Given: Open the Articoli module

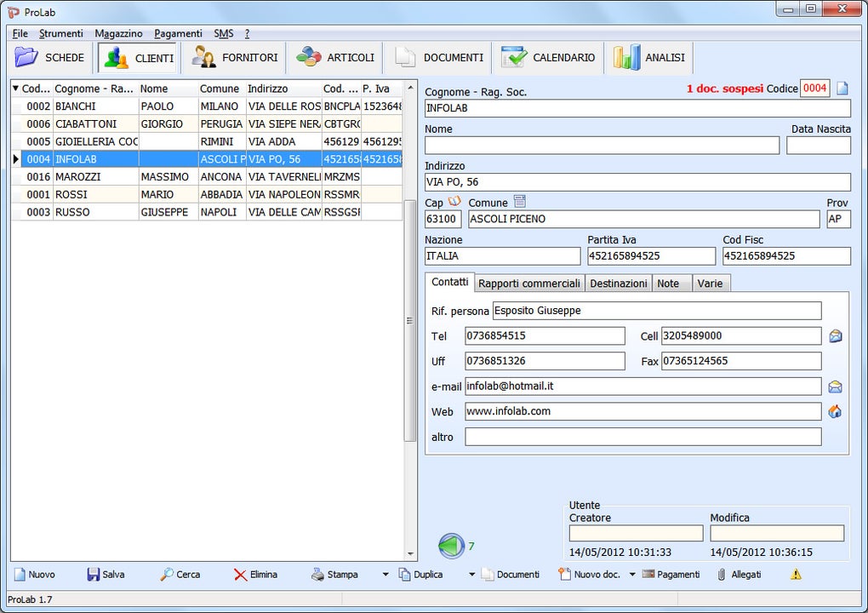Looking at the screenshot, I should (x=335, y=58).
